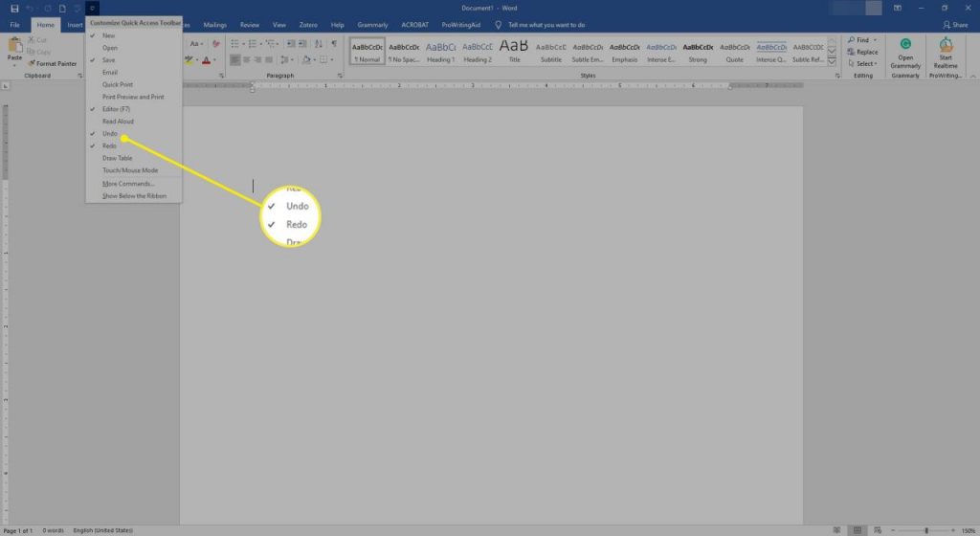Image resolution: width=980 pixels, height=536 pixels.
Task: Open the File tab
Action: [x=14, y=25]
